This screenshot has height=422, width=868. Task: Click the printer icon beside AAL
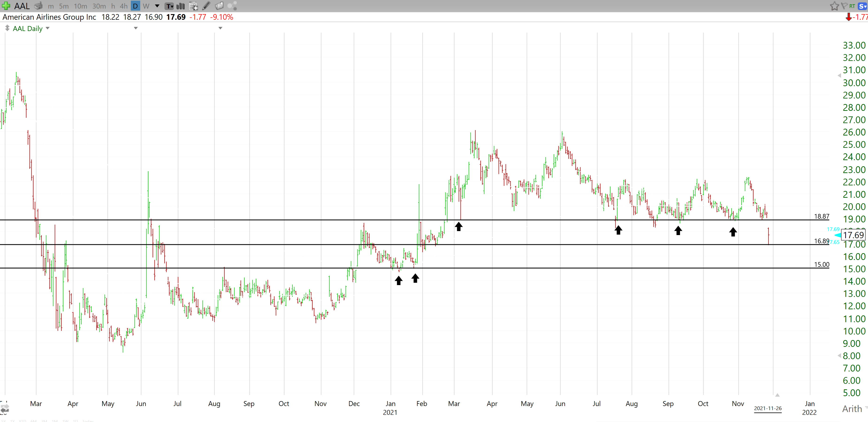[x=39, y=6]
